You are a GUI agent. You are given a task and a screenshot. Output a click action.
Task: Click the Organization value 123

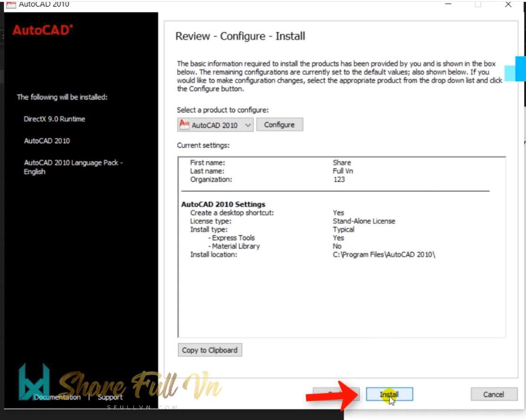click(x=339, y=179)
